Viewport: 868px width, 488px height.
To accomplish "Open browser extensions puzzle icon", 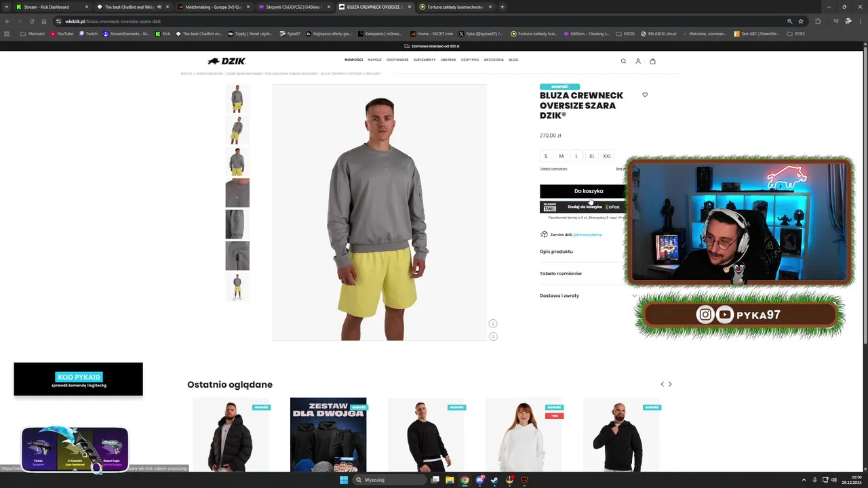I will (x=818, y=21).
